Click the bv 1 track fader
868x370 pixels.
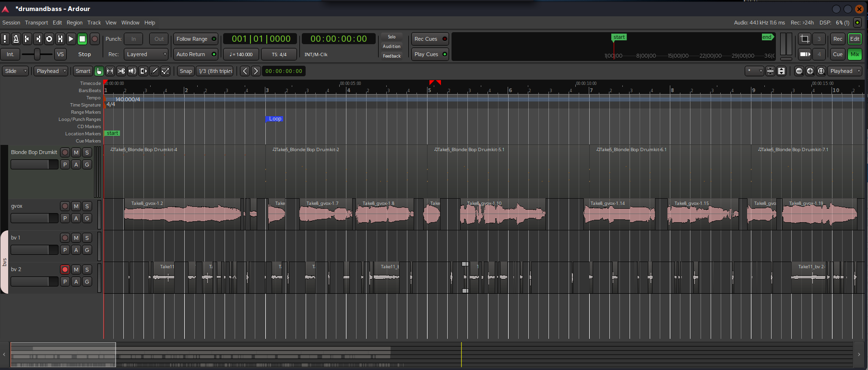pyautogui.click(x=34, y=250)
